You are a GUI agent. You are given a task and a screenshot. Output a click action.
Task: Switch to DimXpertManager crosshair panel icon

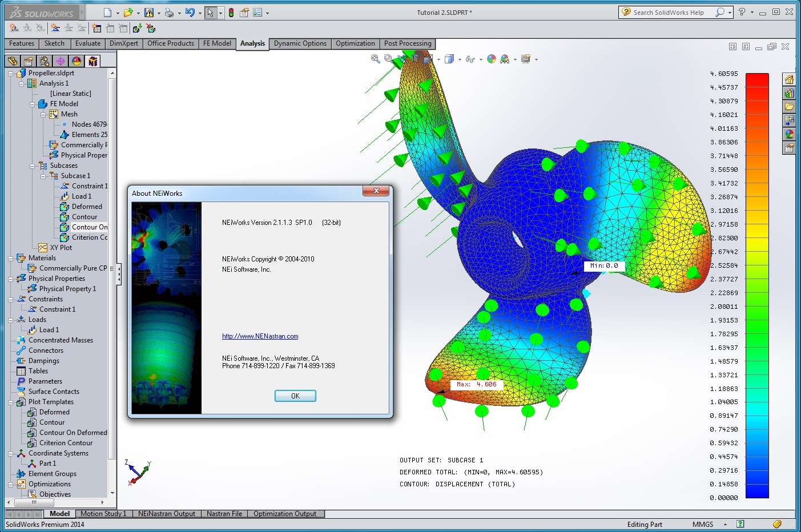61,61
